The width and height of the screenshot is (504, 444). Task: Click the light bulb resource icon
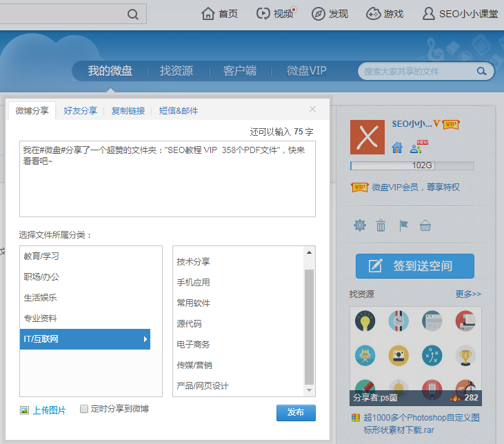pyautogui.click(x=365, y=321)
